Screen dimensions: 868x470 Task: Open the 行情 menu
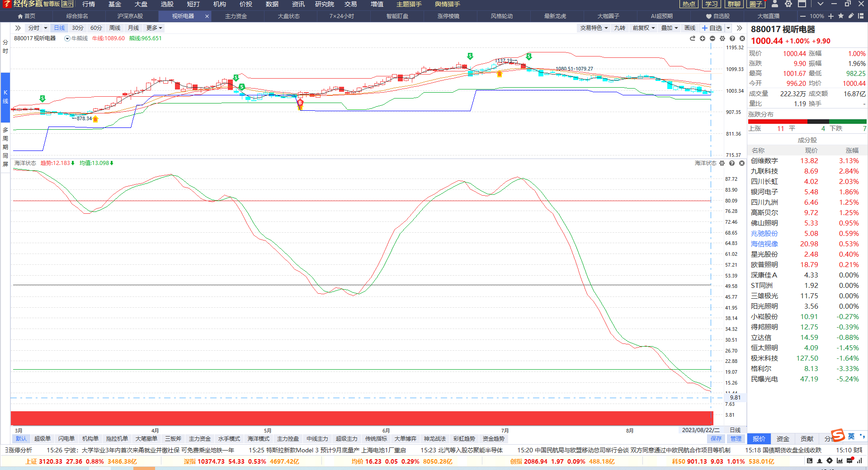[x=89, y=4]
